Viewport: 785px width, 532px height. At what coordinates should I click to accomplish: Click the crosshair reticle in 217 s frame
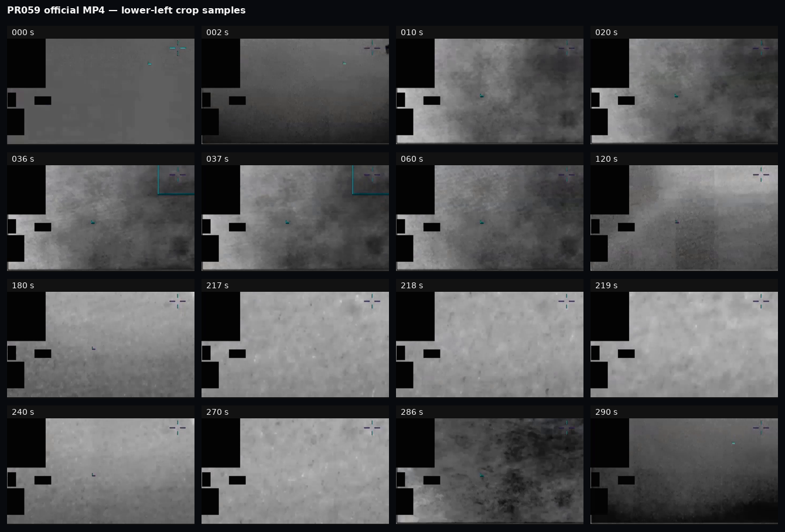(372, 301)
